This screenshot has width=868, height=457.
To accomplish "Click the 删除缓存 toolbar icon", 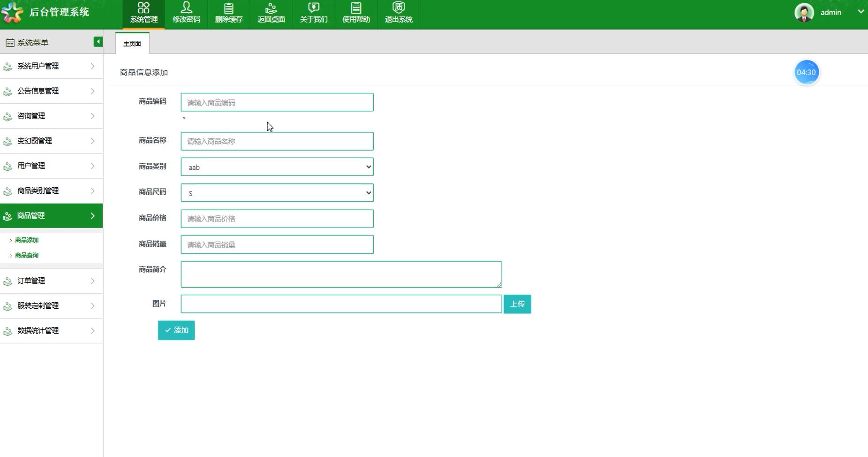I will click(228, 8).
